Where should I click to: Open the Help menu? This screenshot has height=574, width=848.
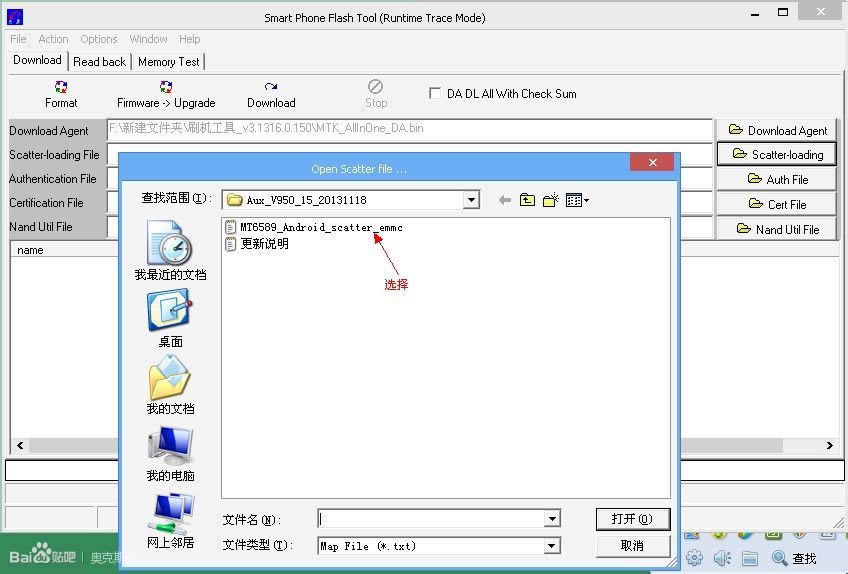pyautogui.click(x=189, y=39)
